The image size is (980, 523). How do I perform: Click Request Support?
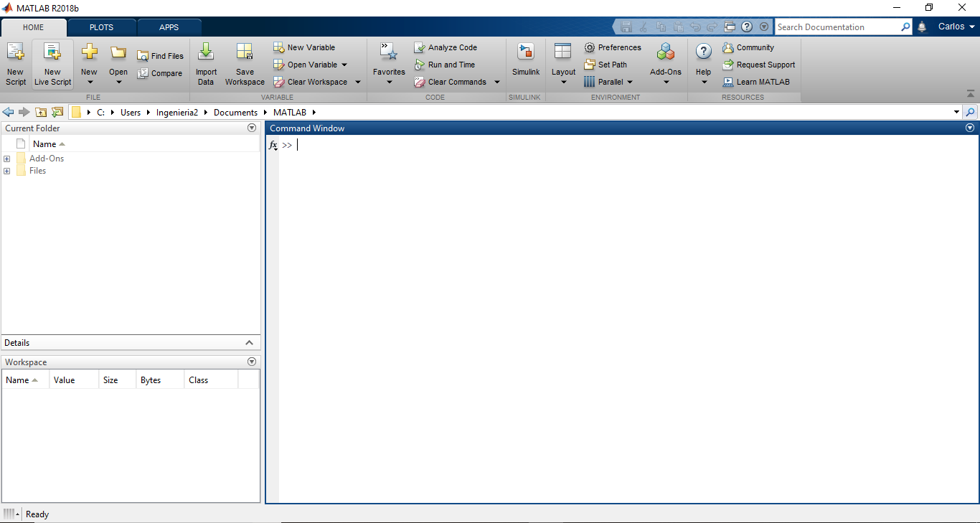tap(759, 65)
